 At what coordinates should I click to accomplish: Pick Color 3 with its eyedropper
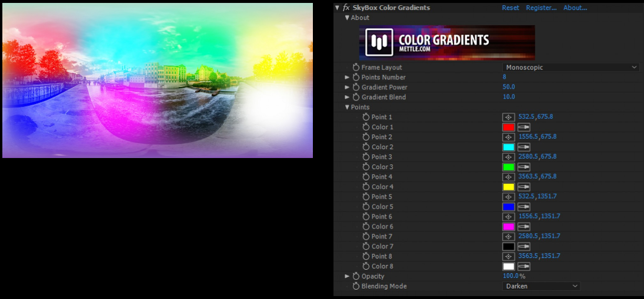(x=523, y=167)
